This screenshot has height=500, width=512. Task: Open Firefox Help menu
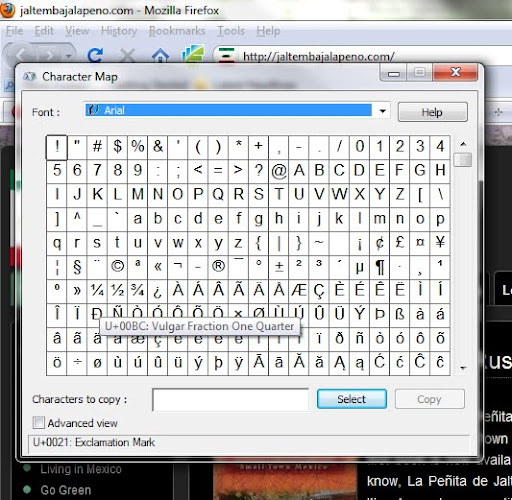coord(268,31)
